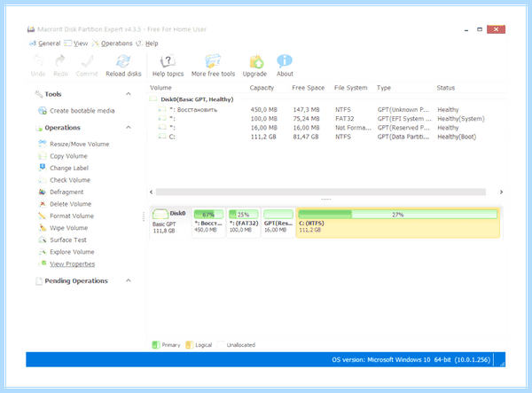Click the Undo toolbar icon
The width and height of the screenshot is (532, 393).
pyautogui.click(x=38, y=61)
